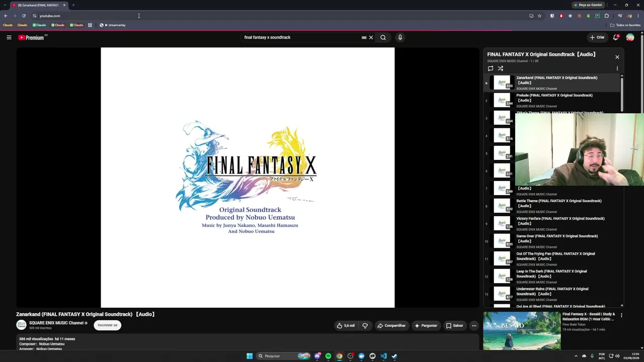The width and height of the screenshot is (644, 362).
Task: Play Zanarkand track in playlist
Action: pos(552,83)
